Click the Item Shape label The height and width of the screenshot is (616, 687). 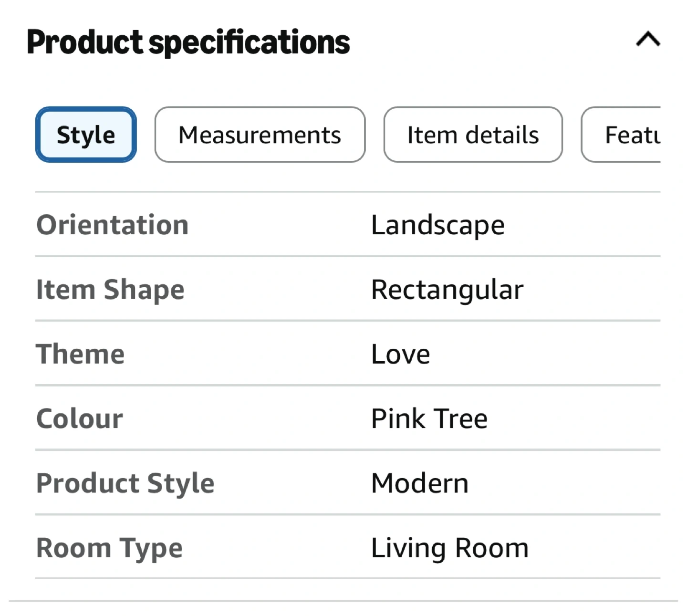click(x=110, y=290)
